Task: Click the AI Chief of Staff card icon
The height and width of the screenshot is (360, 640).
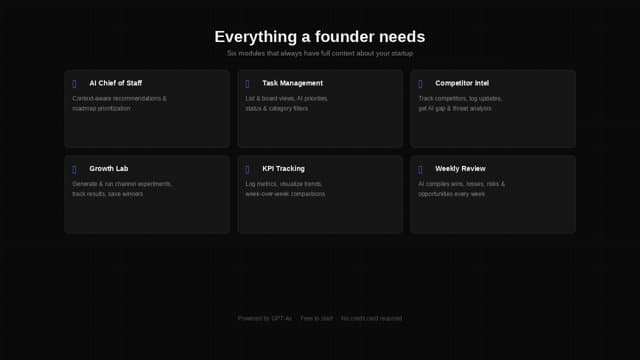Action: coord(74,84)
